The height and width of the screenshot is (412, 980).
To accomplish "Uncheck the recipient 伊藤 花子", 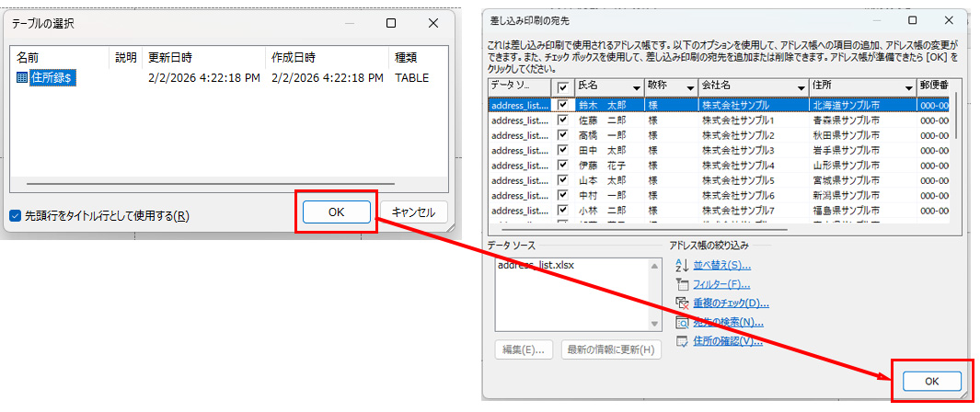I will tap(563, 166).
